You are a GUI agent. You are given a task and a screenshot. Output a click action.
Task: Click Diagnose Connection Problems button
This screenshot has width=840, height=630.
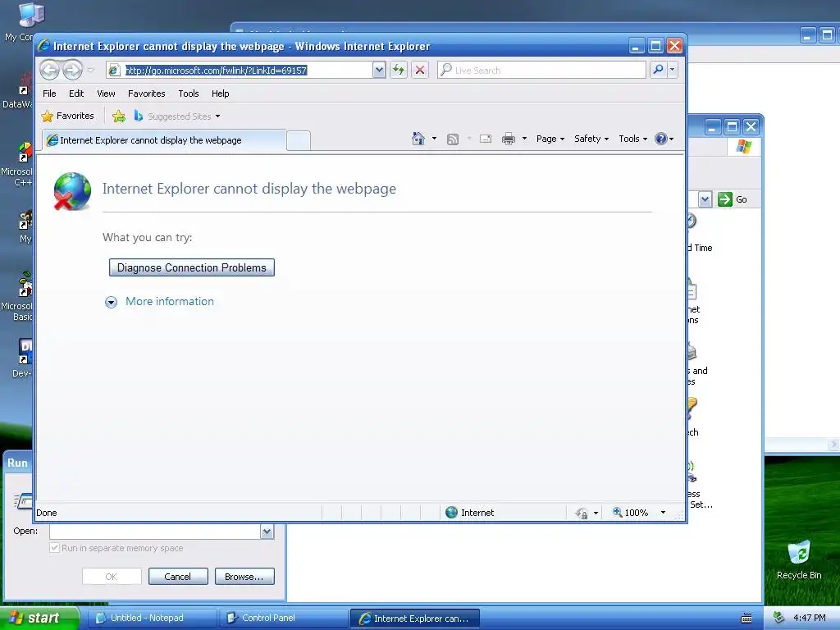pos(192,268)
